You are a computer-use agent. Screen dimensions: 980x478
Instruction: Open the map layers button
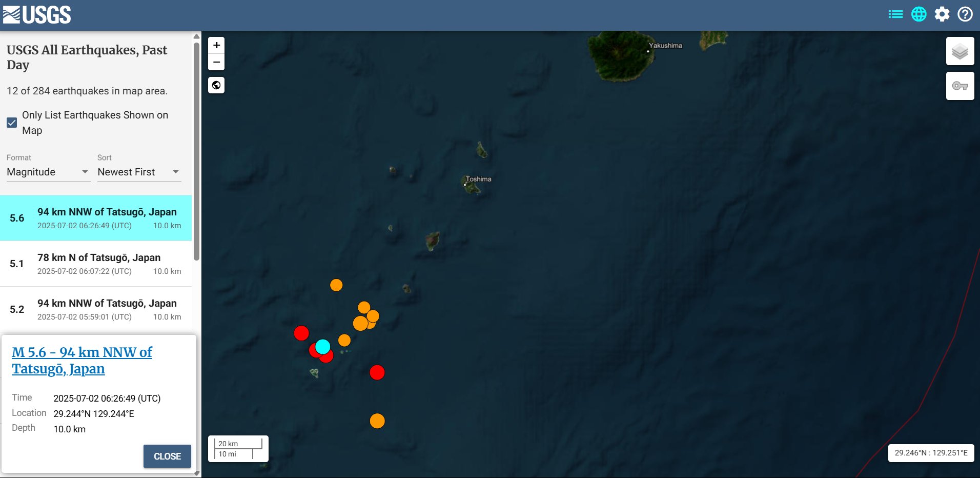click(959, 51)
